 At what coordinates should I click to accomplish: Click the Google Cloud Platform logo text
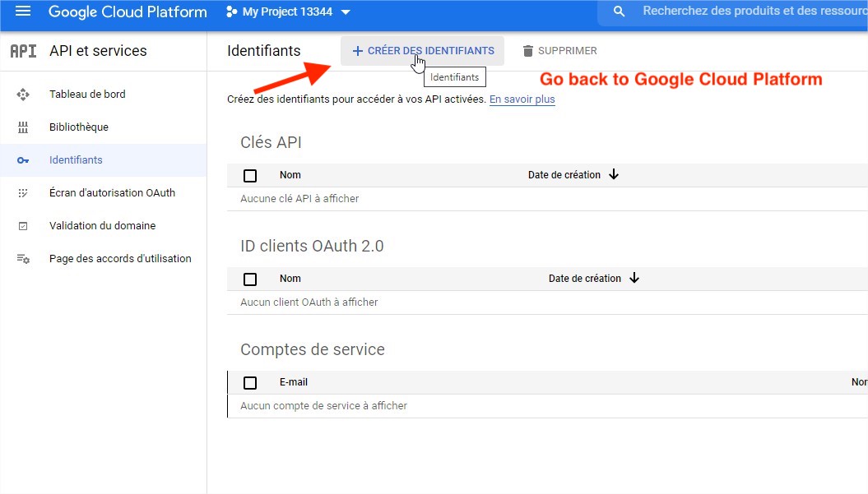(128, 12)
